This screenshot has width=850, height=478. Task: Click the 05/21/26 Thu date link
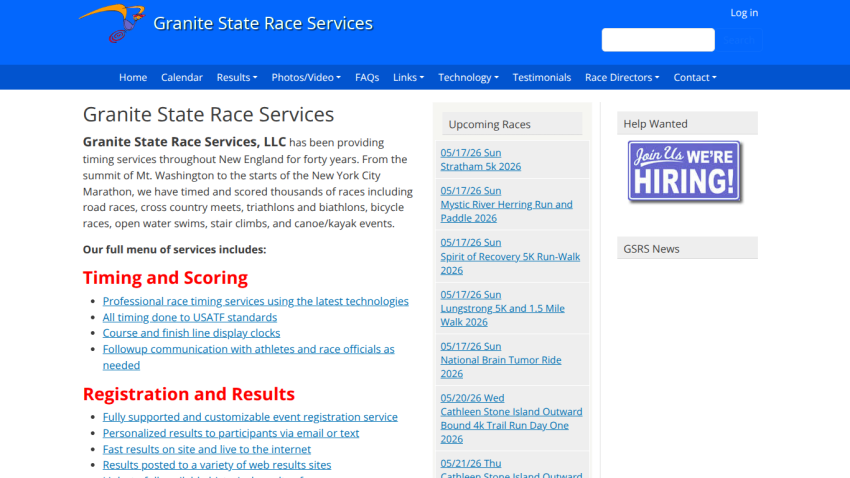pos(471,463)
